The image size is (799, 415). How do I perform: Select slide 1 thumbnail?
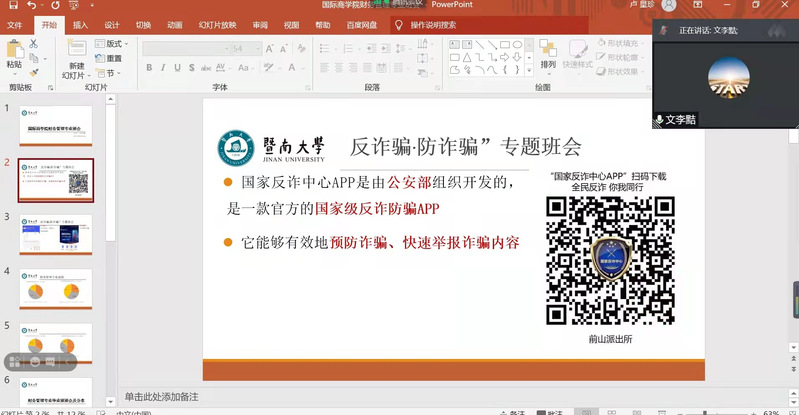click(56, 126)
